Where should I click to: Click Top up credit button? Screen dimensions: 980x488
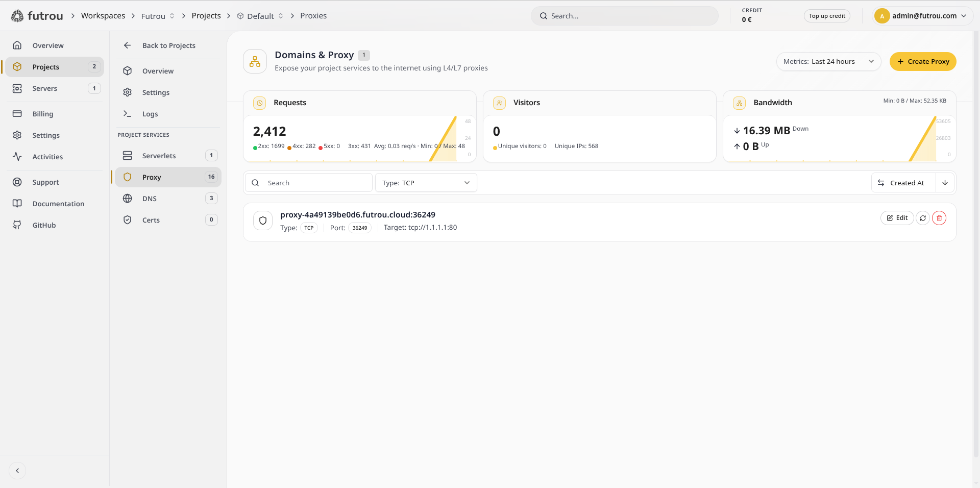827,16
